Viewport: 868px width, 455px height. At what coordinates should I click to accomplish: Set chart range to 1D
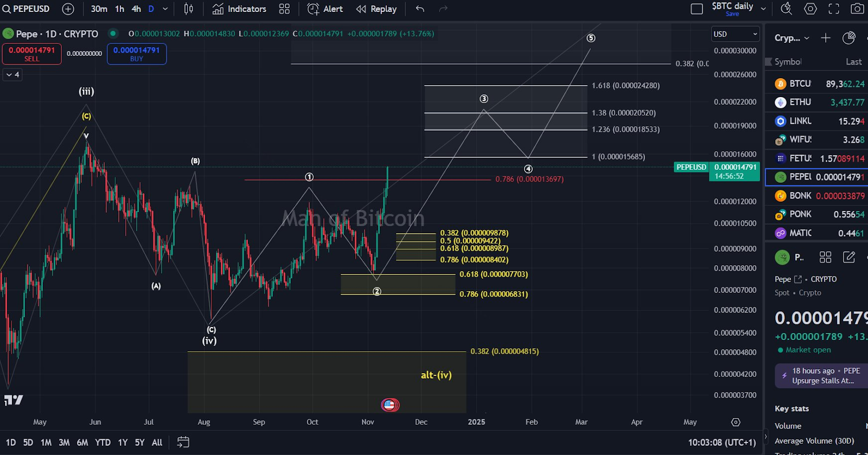pyautogui.click(x=11, y=443)
